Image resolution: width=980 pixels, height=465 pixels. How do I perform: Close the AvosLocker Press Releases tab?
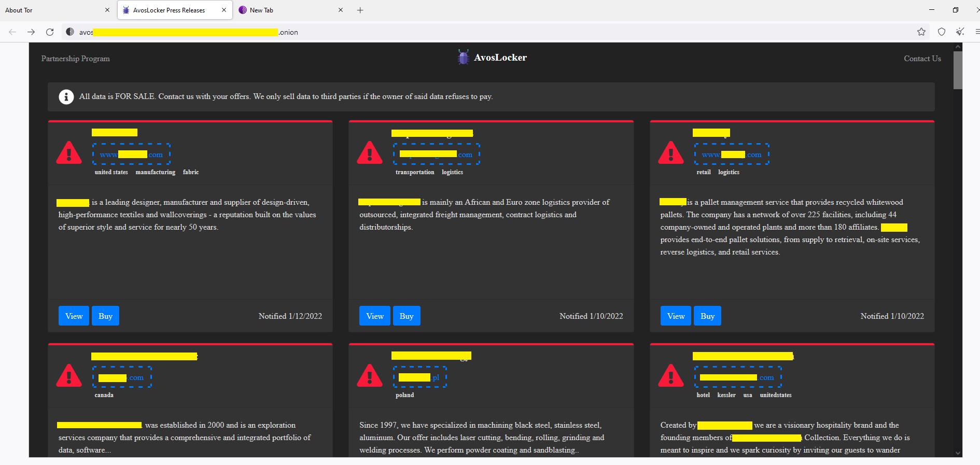pos(224,10)
